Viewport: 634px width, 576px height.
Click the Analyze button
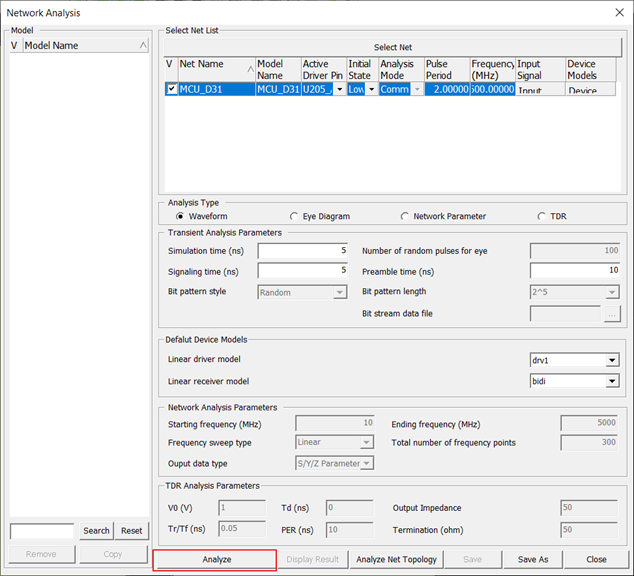pyautogui.click(x=215, y=559)
